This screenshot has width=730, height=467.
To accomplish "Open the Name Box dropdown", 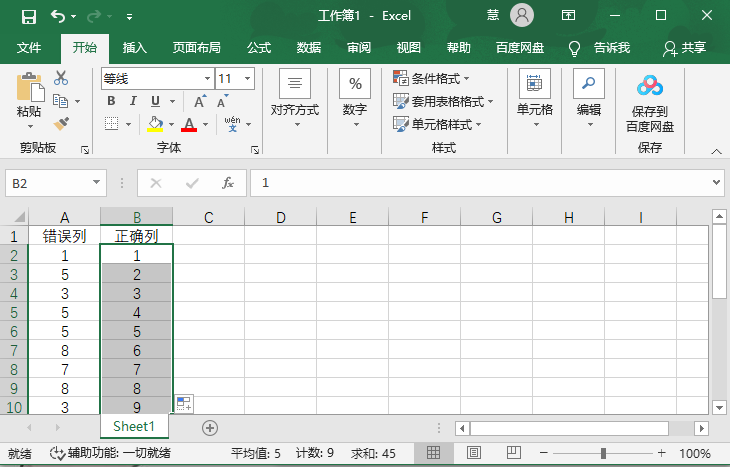I will (x=97, y=183).
